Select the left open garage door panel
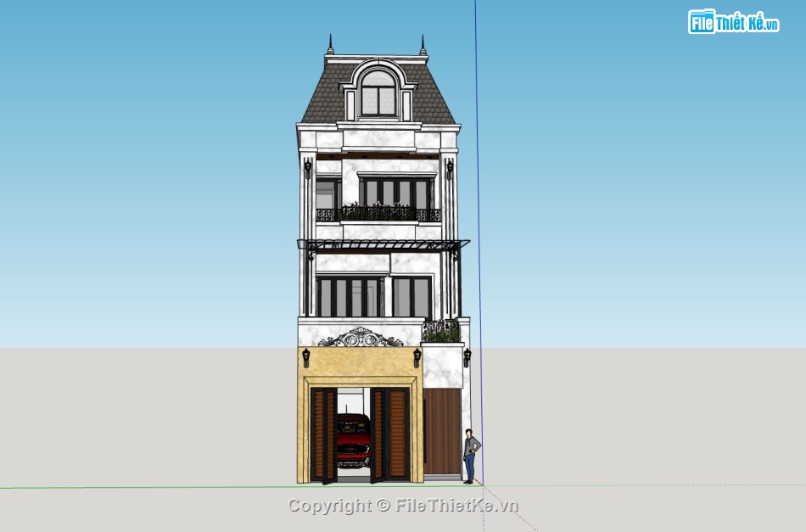 tap(324, 435)
